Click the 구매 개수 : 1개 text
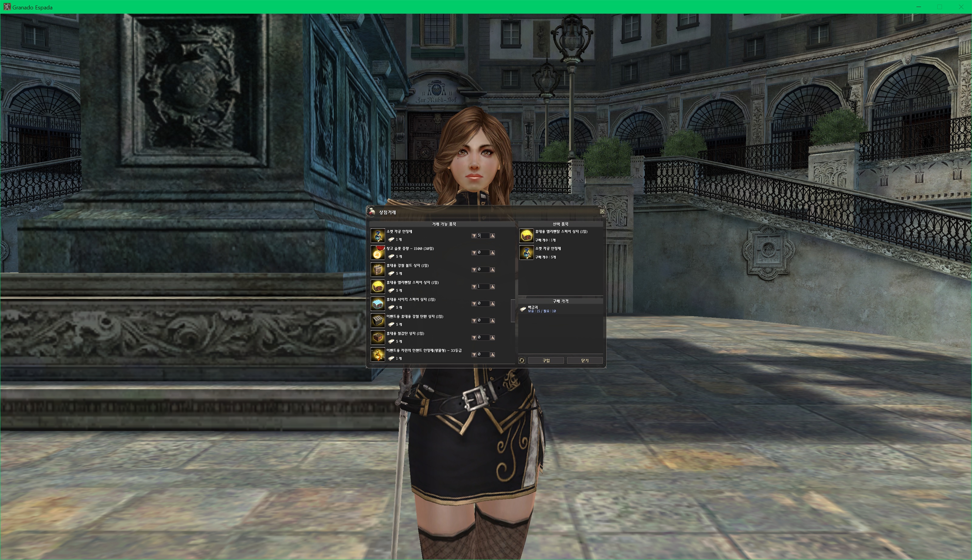 tap(545, 240)
